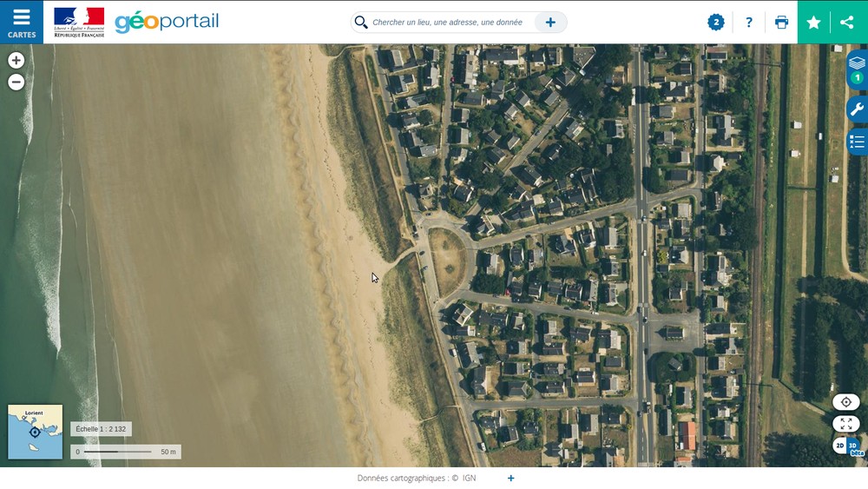The image size is (868, 489).
Task: Open the CARTES hamburger menu
Action: 21,22
